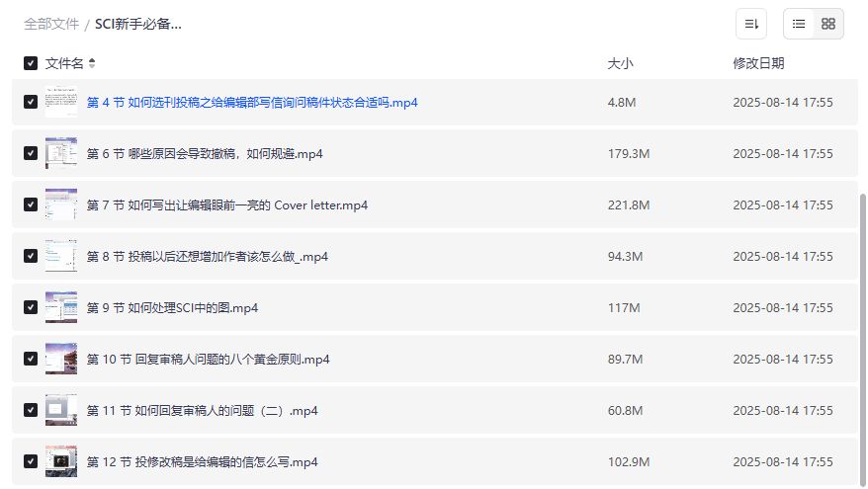Open 第 7 节 Cover letter.mp4 file
Screen dimensions: 868x489
click(227, 205)
